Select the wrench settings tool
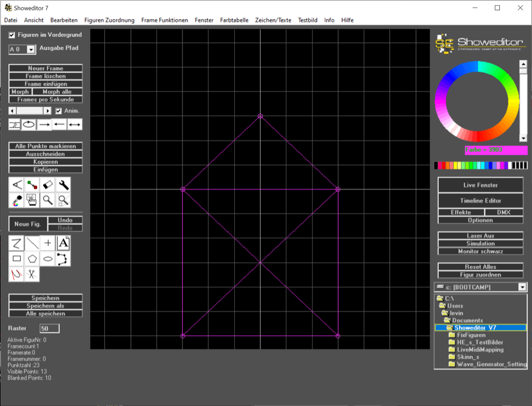Screen dimensions: 532x406 pyautogui.click(x=63, y=185)
